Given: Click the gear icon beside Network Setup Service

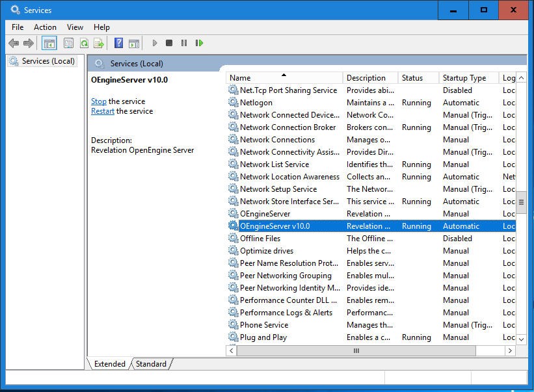Looking at the screenshot, I should [234, 189].
